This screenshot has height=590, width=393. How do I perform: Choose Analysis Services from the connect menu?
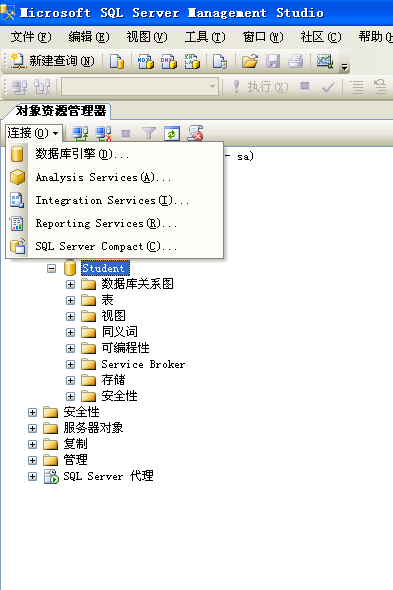[115, 177]
